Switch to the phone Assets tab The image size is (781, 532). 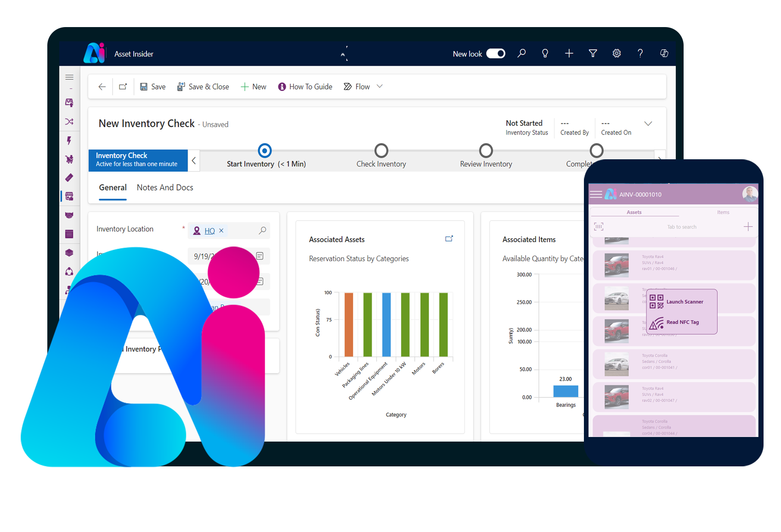click(634, 212)
